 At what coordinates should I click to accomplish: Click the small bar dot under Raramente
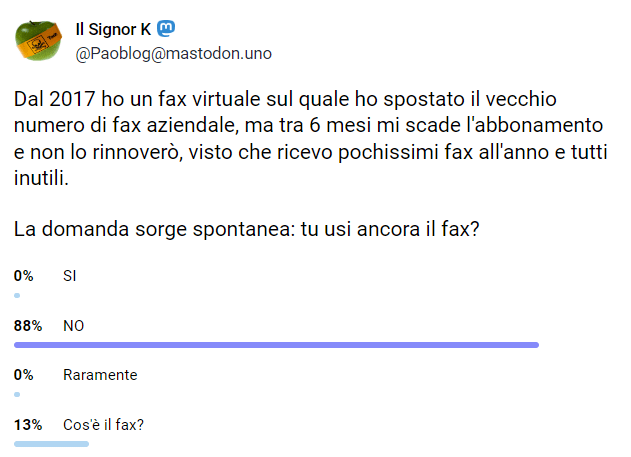pyautogui.click(x=17, y=394)
